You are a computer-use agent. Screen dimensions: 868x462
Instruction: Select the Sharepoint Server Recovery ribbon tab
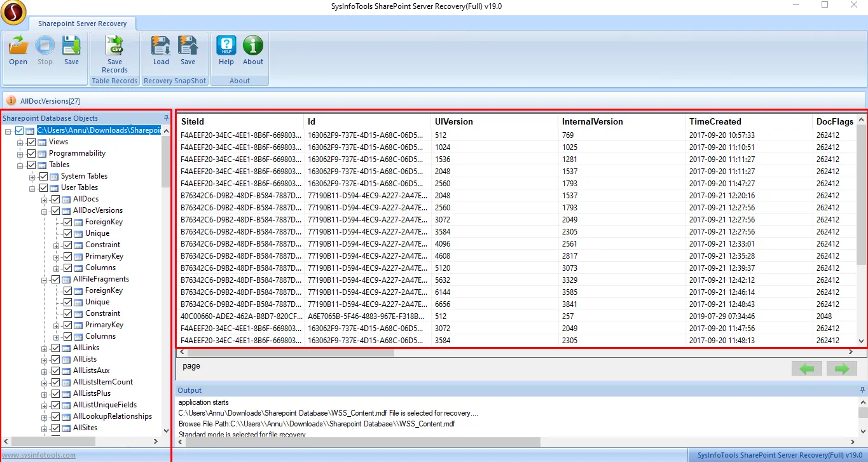(x=82, y=24)
